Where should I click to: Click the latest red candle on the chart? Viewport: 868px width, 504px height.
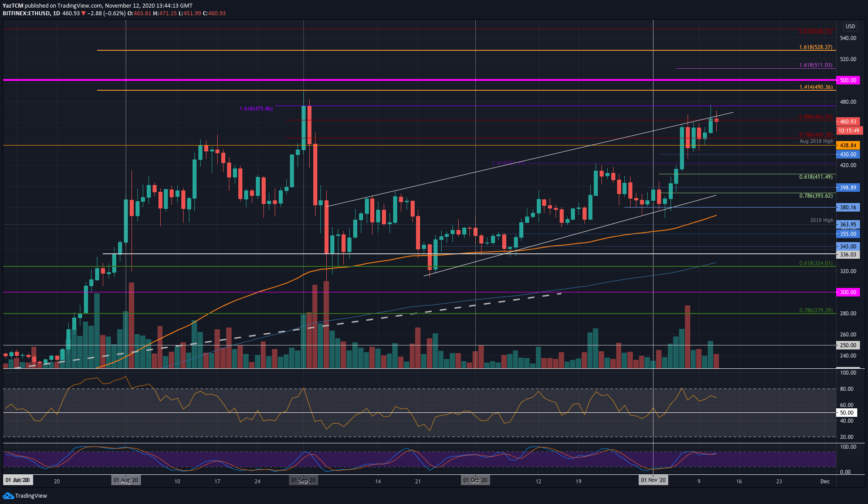(x=716, y=120)
